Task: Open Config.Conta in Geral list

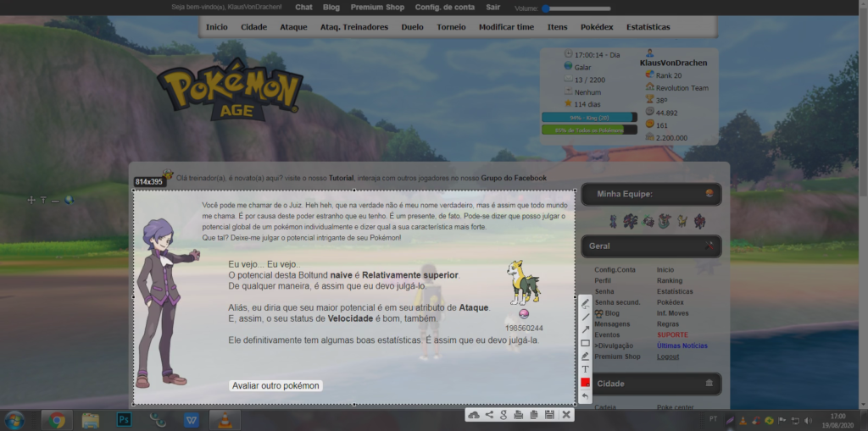Action: (615, 270)
